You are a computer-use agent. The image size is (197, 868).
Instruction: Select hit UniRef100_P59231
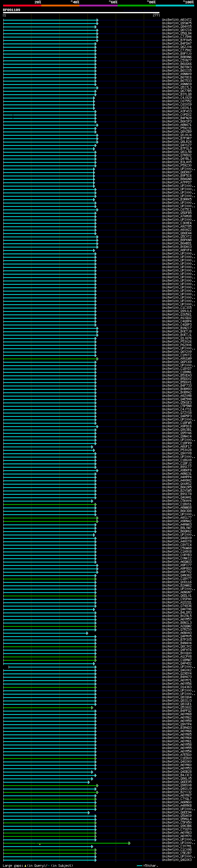tap(177, 128)
